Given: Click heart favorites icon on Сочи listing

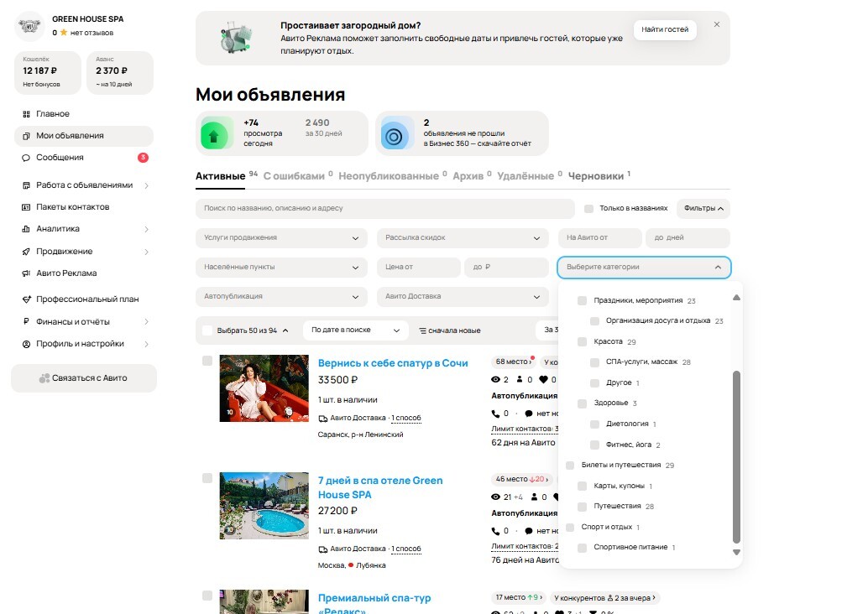Looking at the screenshot, I should click(544, 379).
